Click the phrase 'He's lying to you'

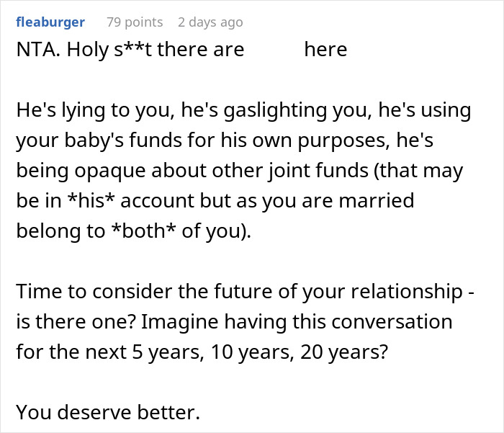86,112
